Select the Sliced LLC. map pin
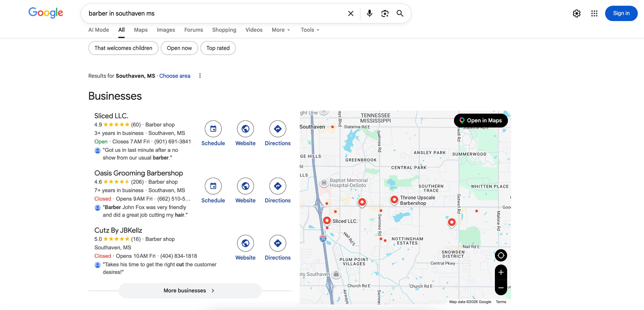 point(327,221)
